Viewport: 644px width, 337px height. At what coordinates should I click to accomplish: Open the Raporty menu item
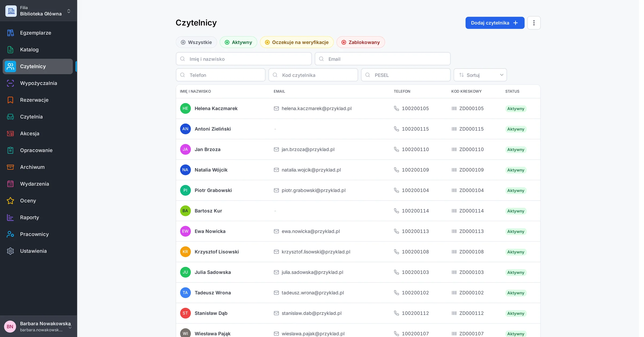pos(38,218)
